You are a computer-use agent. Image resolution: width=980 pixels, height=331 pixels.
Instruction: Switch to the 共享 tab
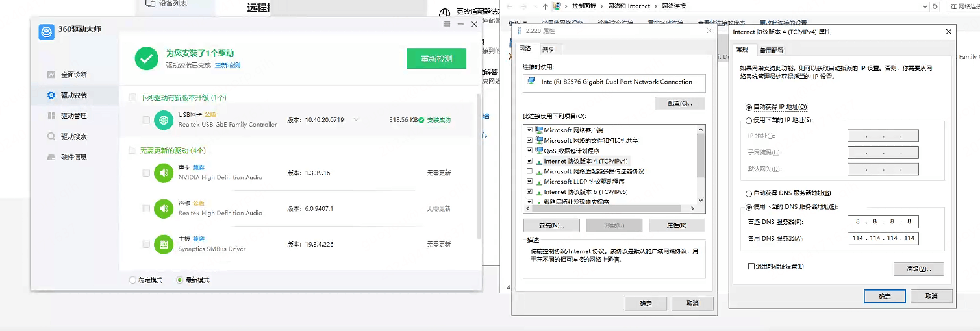pos(549,49)
